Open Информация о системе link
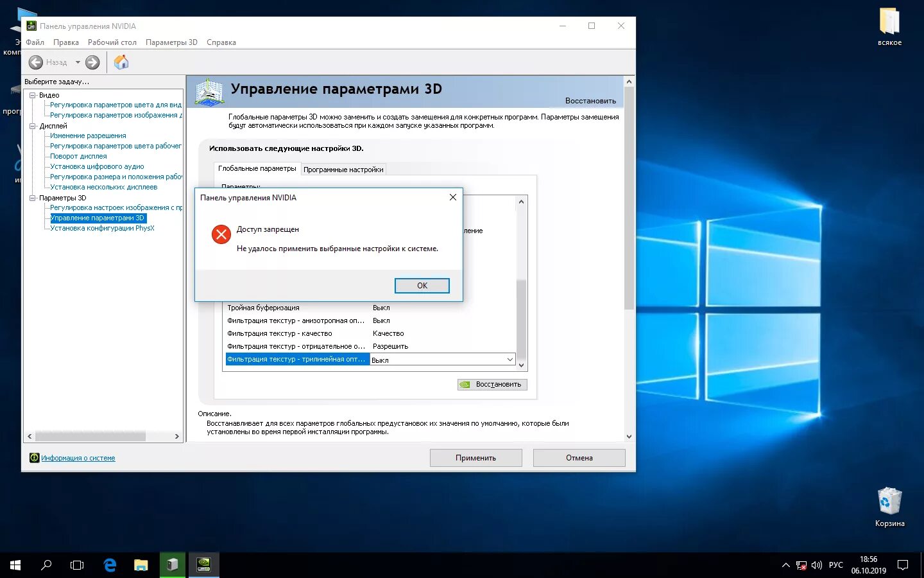The image size is (924, 578). (78, 458)
